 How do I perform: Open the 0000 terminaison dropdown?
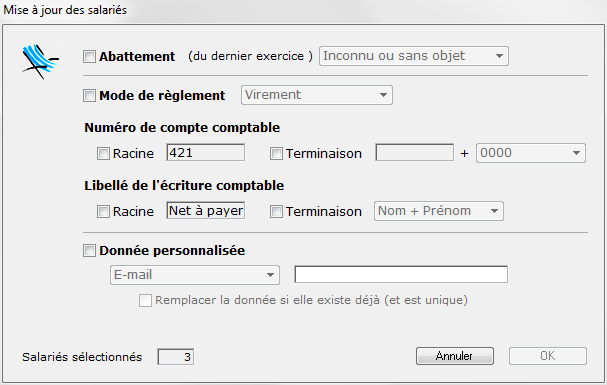(531, 153)
